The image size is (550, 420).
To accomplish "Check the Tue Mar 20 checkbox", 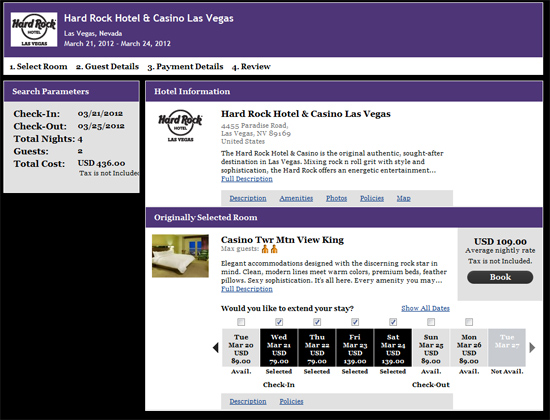I will [x=241, y=322].
